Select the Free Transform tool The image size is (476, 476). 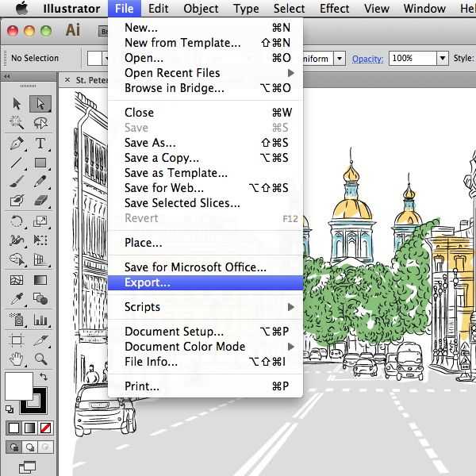[x=40, y=240]
